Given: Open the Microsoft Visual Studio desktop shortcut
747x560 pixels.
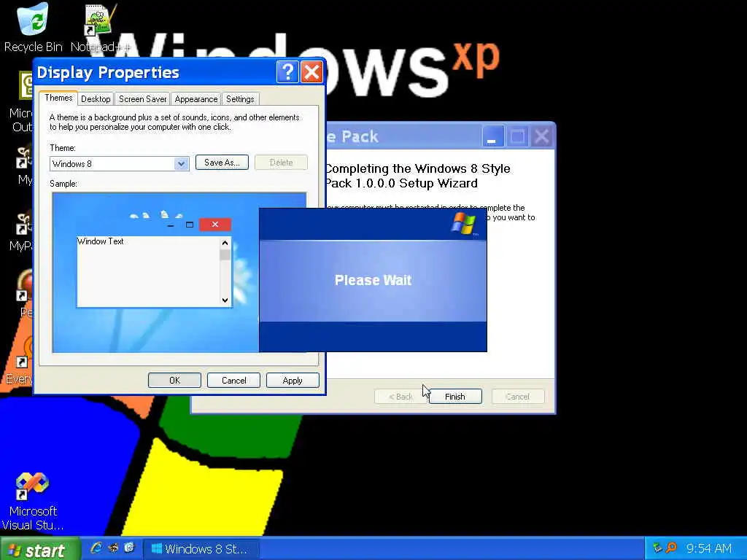Looking at the screenshot, I should point(32,501).
